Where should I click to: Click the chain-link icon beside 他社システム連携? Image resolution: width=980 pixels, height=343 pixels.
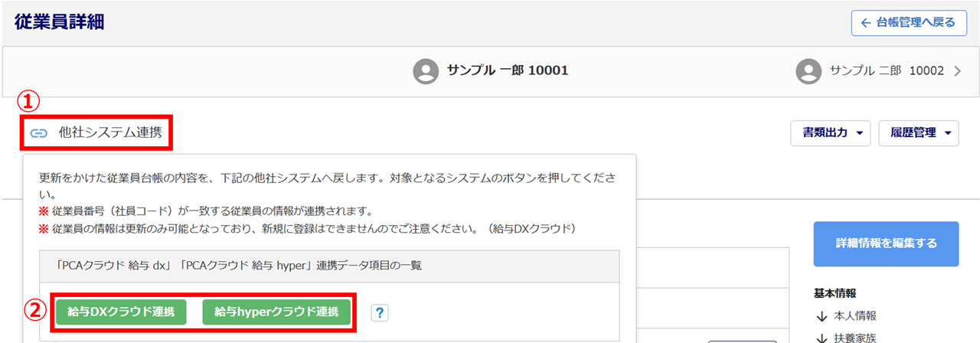point(38,133)
